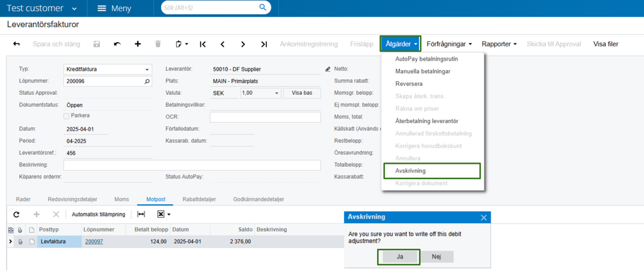This screenshot has width=644, height=274.
Task: Click the hamburger Meny icon
Action: pos(101,8)
